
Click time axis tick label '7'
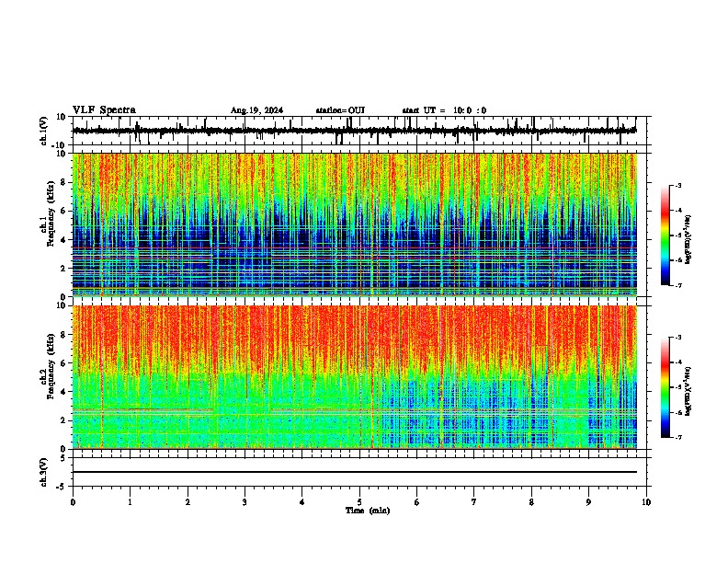(x=474, y=502)
